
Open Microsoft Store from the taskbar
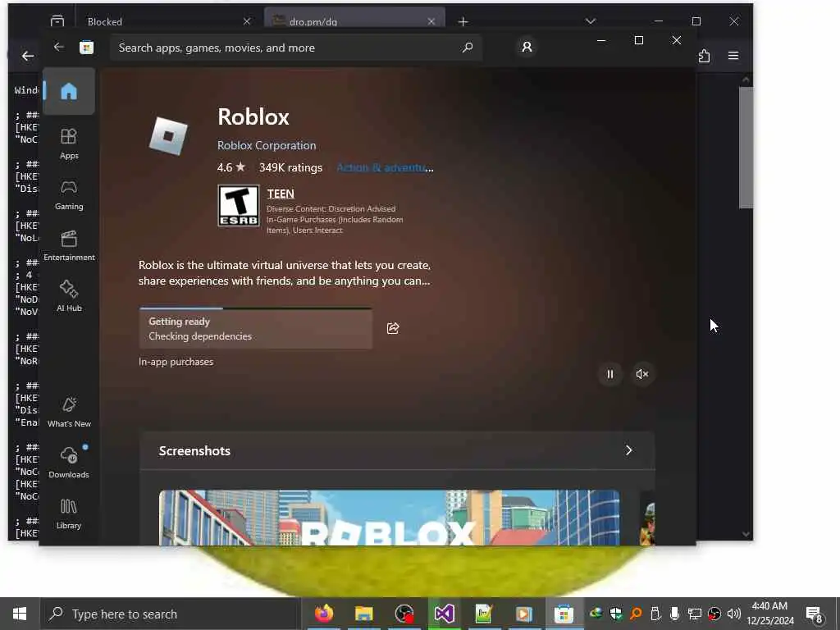[x=564, y=614]
